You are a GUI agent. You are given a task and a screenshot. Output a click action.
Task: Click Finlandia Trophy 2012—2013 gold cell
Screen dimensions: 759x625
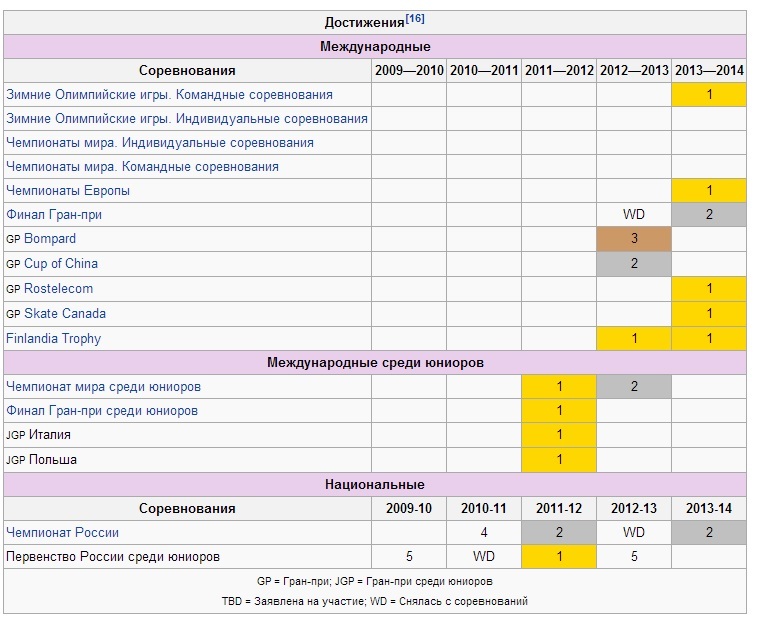[x=634, y=338]
